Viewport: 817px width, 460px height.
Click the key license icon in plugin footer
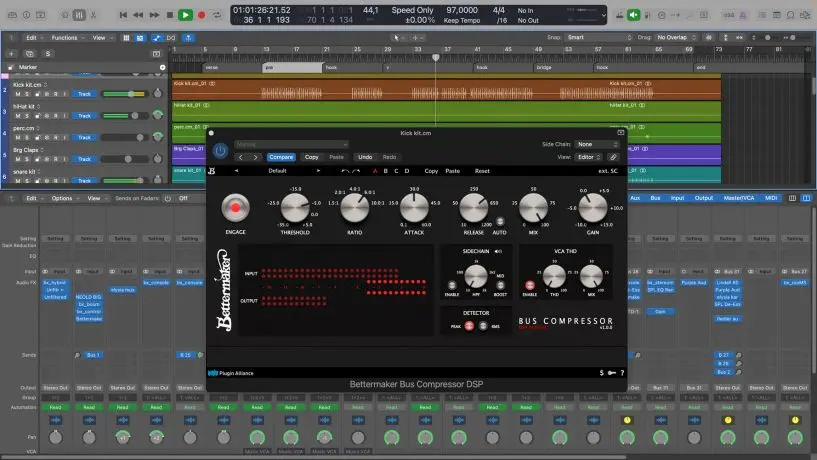point(612,373)
